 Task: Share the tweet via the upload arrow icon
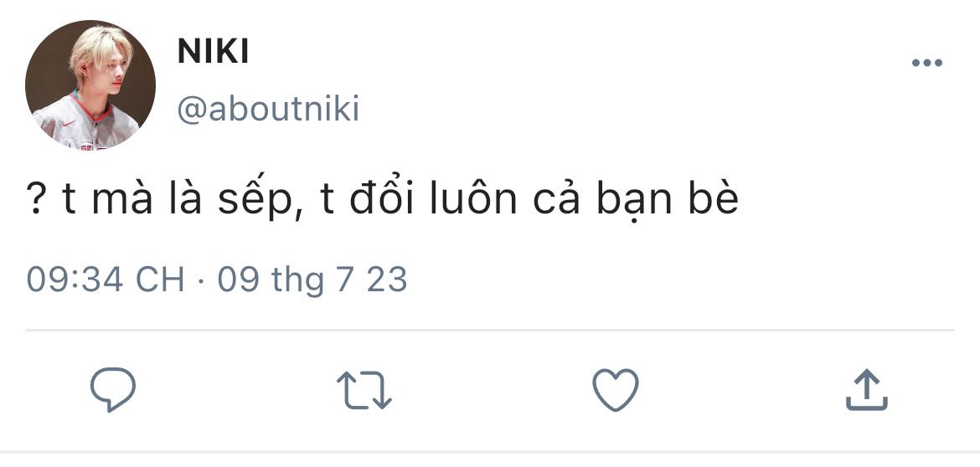click(867, 389)
